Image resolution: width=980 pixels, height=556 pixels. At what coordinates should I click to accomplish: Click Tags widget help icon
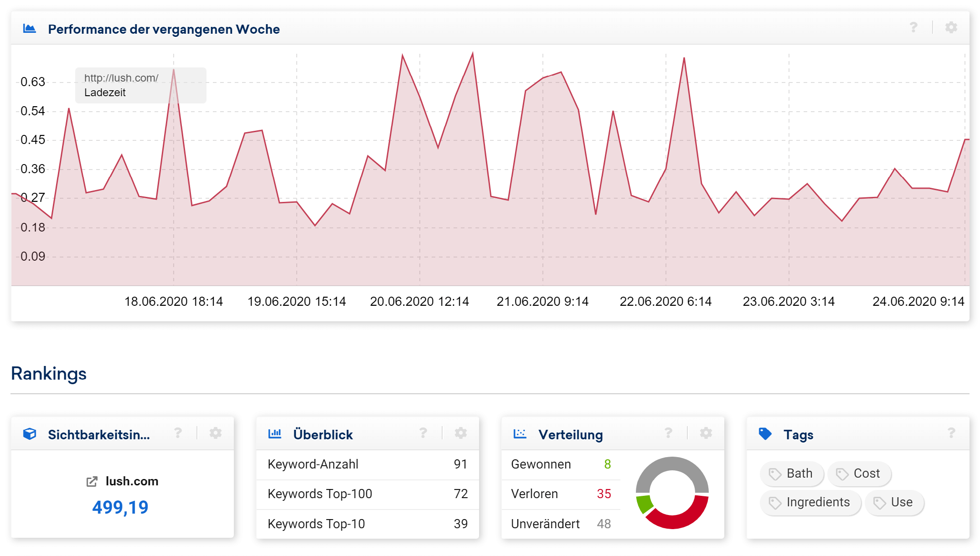pos(951,433)
